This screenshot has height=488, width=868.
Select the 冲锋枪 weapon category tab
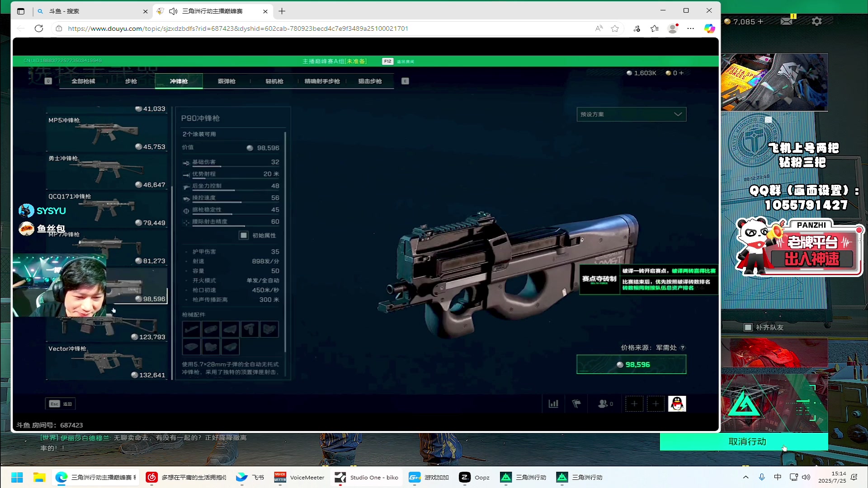[179, 81]
